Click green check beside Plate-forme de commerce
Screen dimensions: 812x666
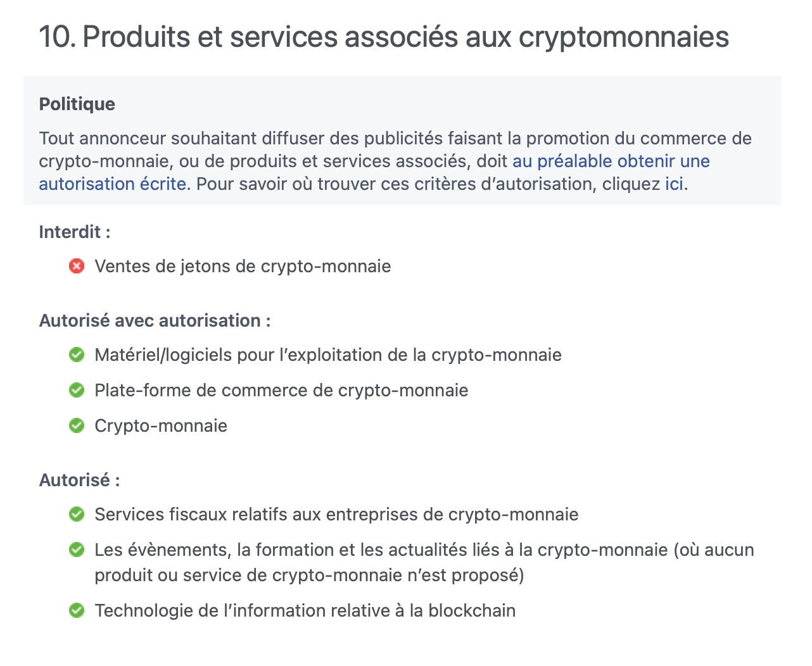(77, 390)
